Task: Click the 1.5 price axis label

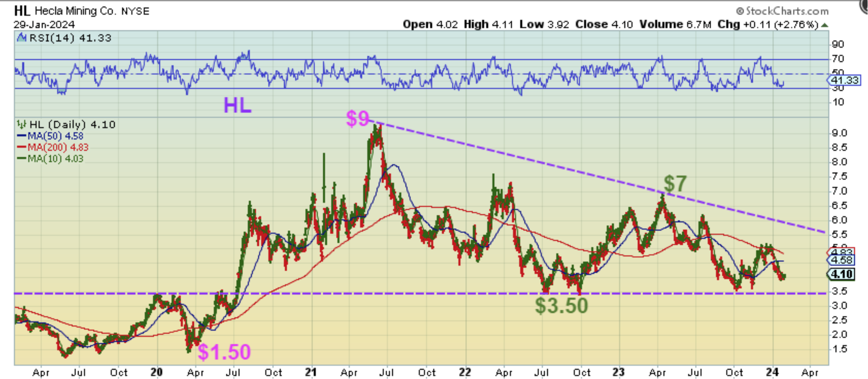Action: [839, 349]
